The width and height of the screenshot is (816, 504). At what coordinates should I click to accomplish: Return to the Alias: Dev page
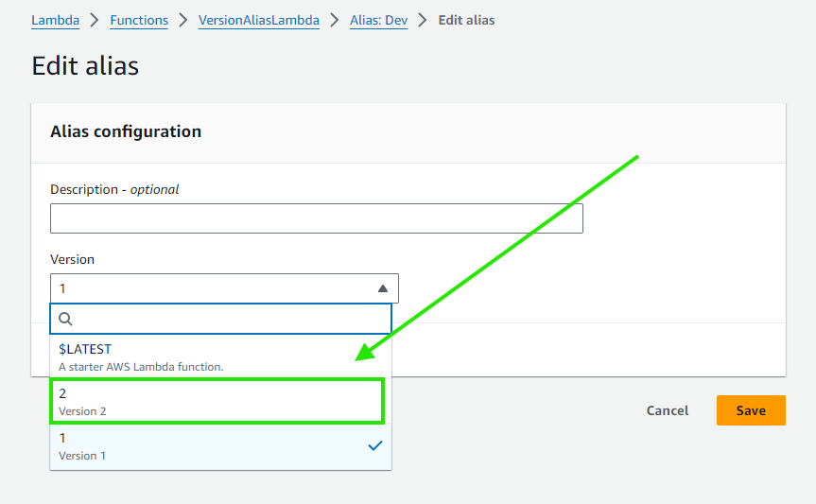click(x=378, y=20)
